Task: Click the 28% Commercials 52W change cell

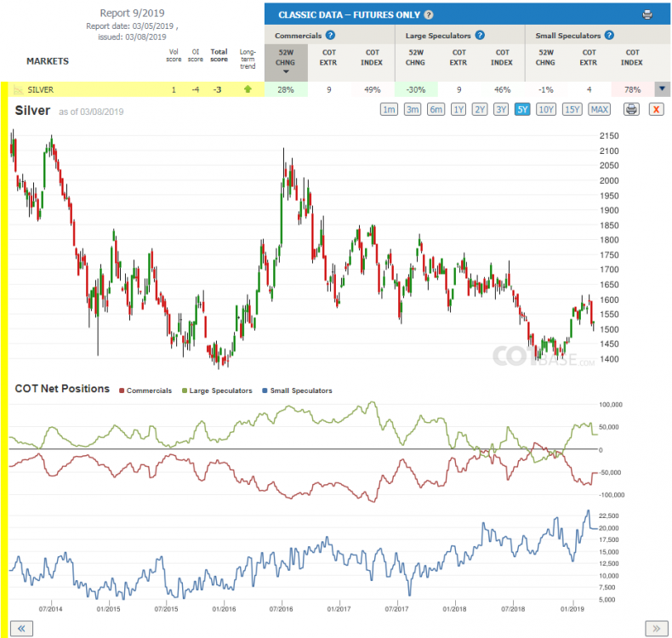Action: [x=286, y=89]
